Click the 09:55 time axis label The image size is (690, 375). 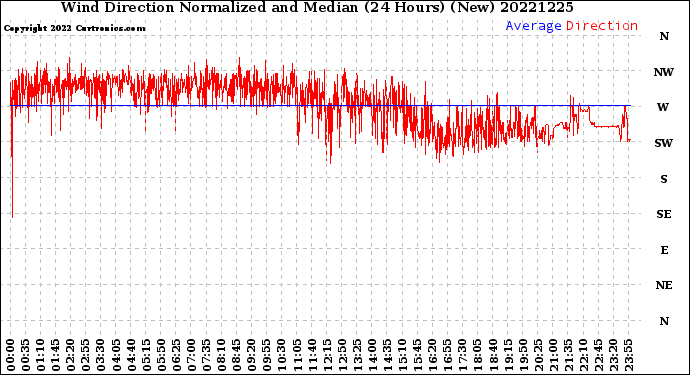(266, 356)
